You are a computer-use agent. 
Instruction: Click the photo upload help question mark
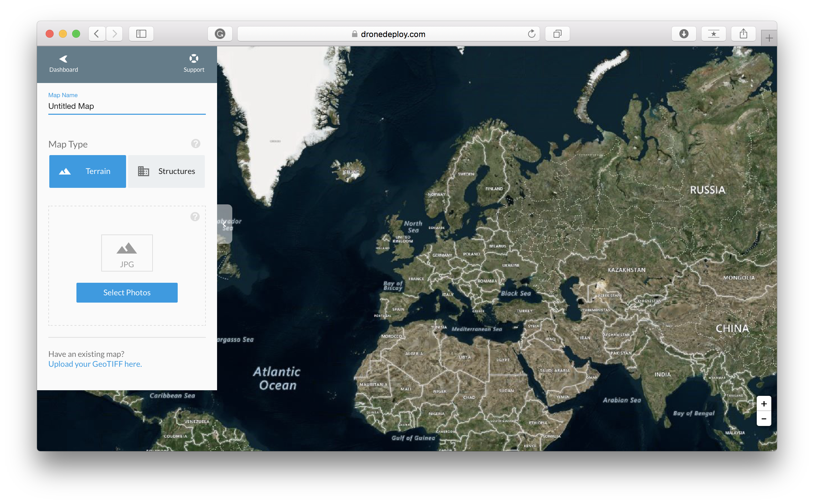(195, 217)
